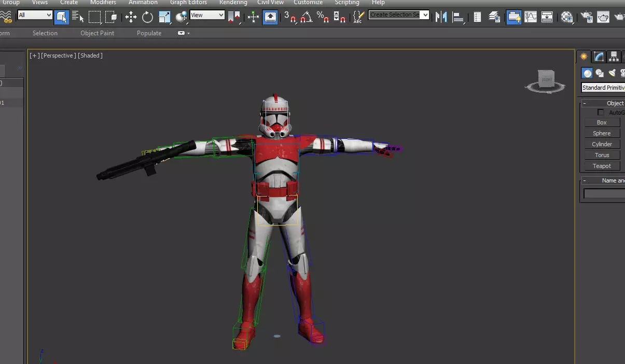Select the Select Object tool
Screen dimensions: 625x364
pyautogui.click(x=61, y=17)
